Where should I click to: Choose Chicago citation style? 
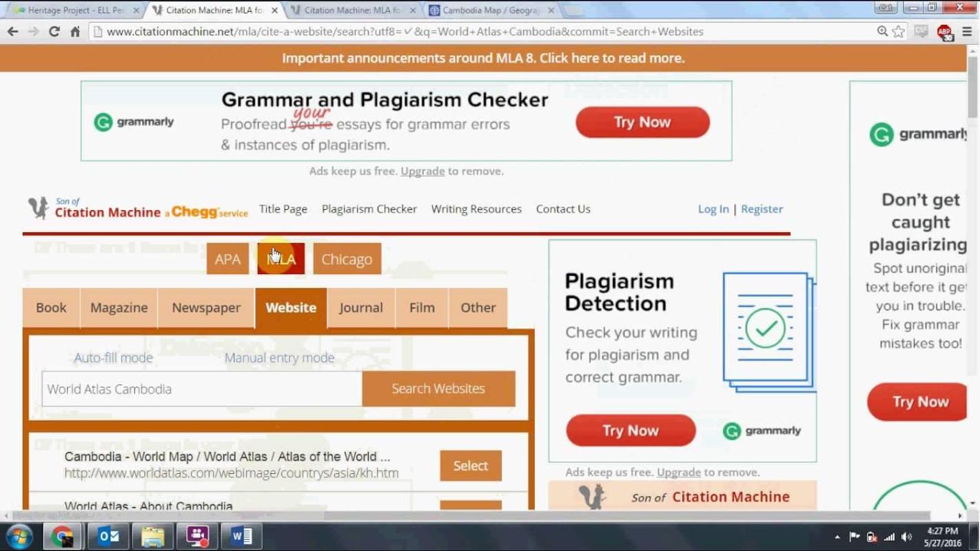[x=347, y=259]
